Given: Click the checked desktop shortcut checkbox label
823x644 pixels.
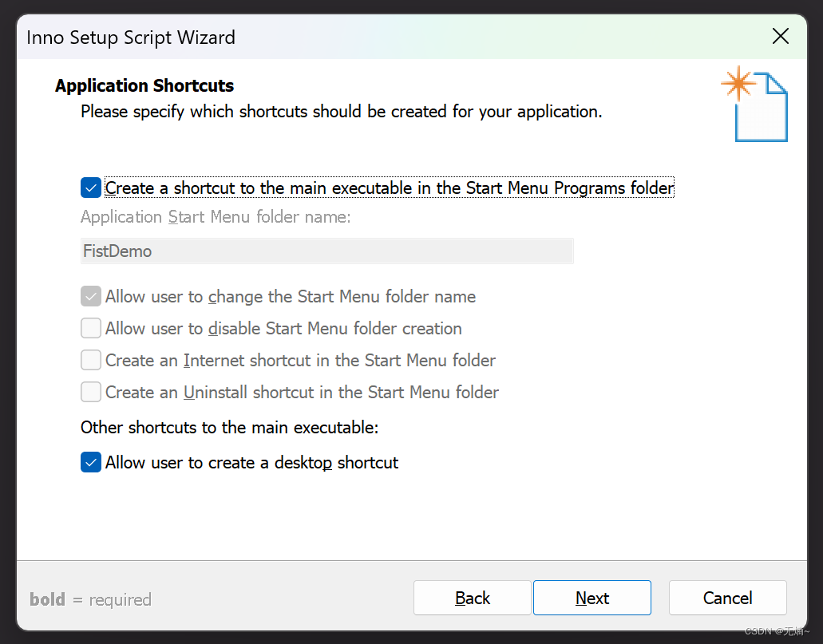Looking at the screenshot, I should pos(250,462).
